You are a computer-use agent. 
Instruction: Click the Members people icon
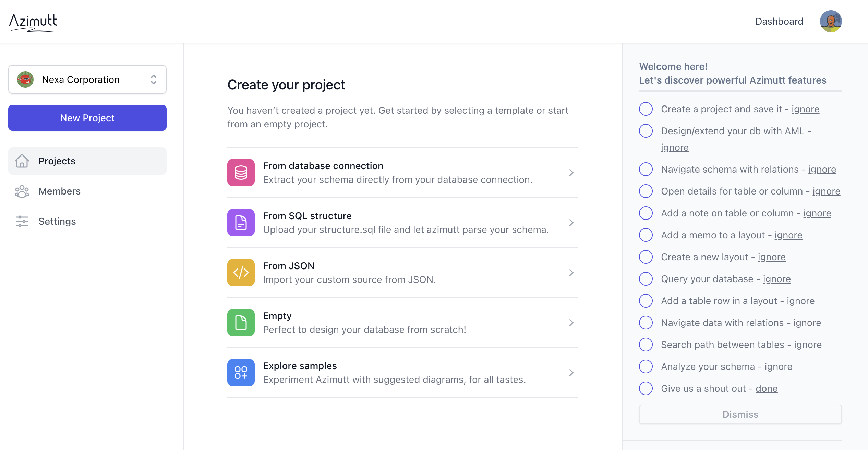click(22, 191)
